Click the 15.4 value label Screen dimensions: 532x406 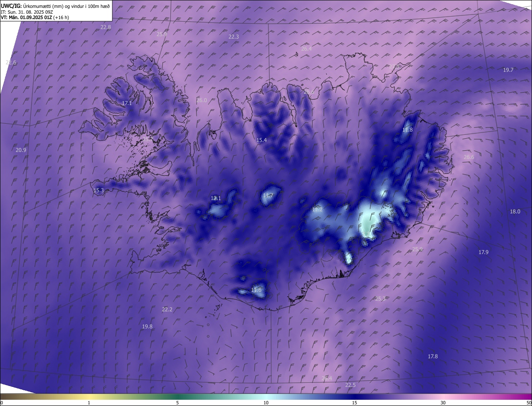(261, 140)
